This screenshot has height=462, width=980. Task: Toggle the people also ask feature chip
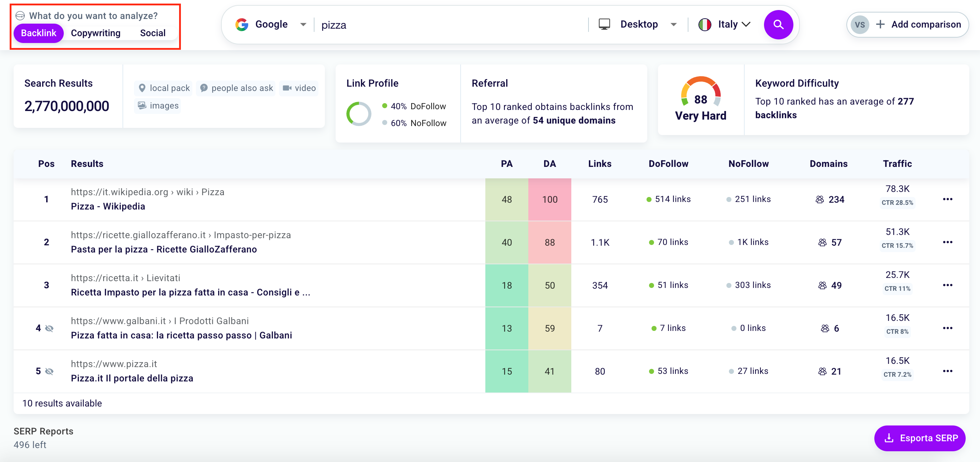click(236, 88)
